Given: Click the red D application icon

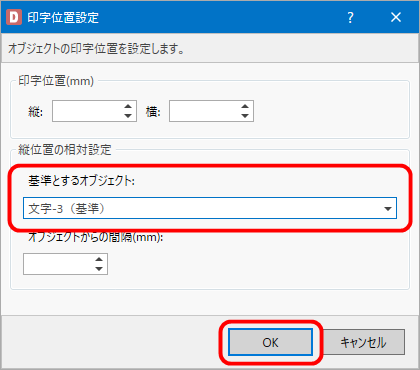Looking at the screenshot, I should [x=14, y=17].
